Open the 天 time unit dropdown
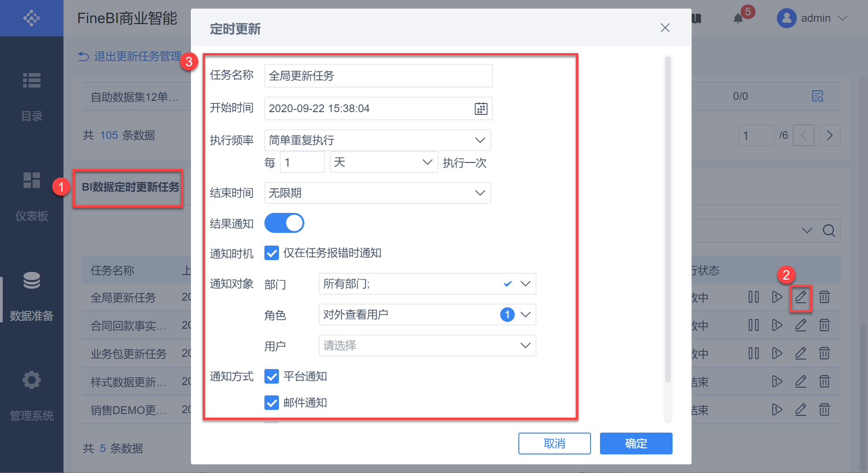This screenshot has width=868, height=473. pyautogui.click(x=384, y=163)
